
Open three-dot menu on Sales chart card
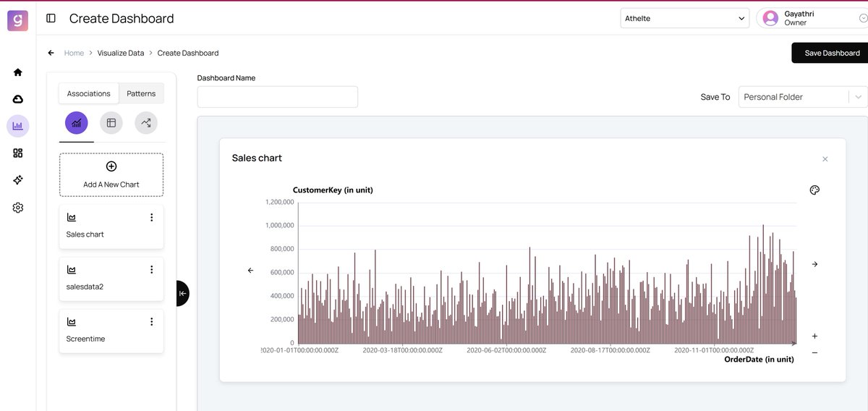pyautogui.click(x=151, y=217)
